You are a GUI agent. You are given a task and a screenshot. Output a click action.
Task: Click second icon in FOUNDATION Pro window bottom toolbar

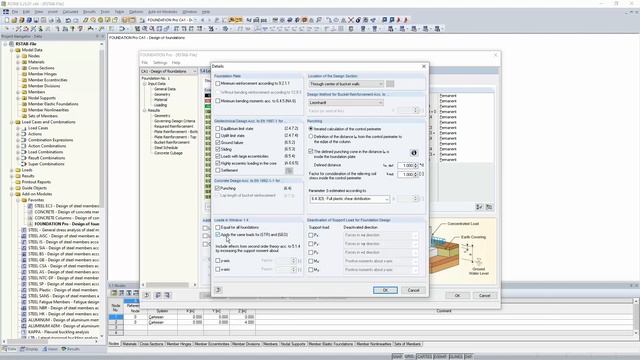point(158,295)
